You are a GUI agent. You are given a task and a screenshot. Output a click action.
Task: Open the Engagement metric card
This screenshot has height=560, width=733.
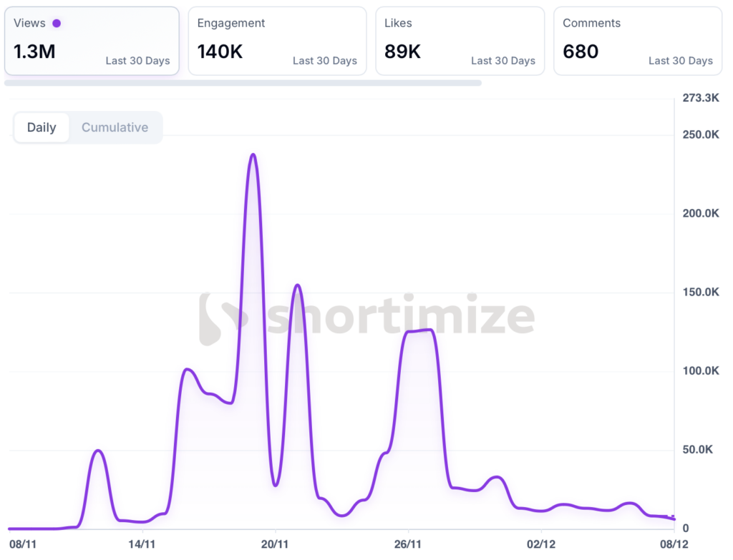(x=277, y=41)
